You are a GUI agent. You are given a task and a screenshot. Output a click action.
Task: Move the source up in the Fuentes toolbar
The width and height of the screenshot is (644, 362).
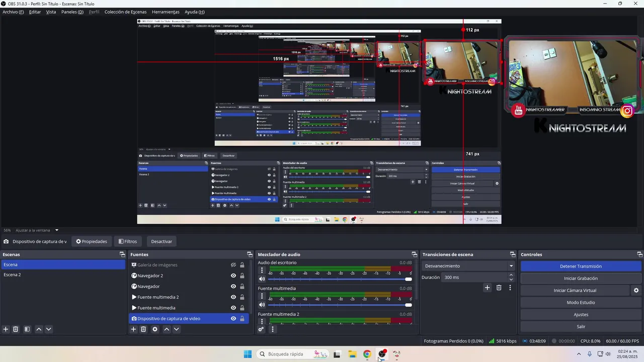[x=167, y=329]
